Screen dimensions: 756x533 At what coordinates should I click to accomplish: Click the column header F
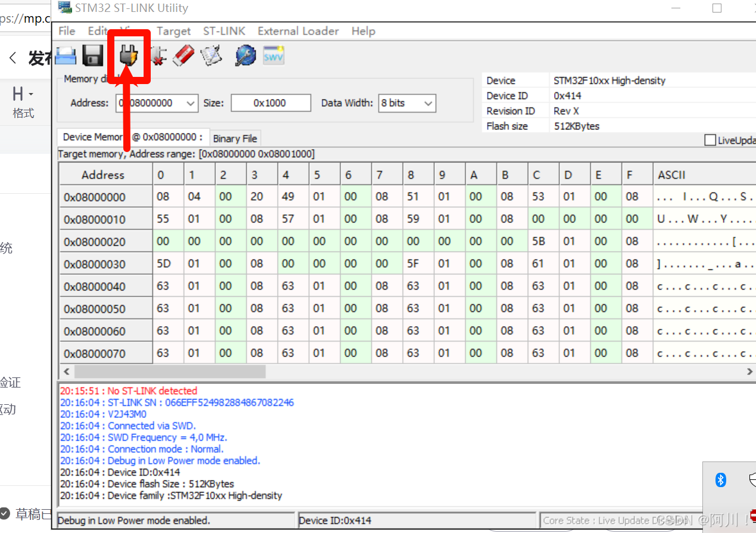tap(637, 175)
